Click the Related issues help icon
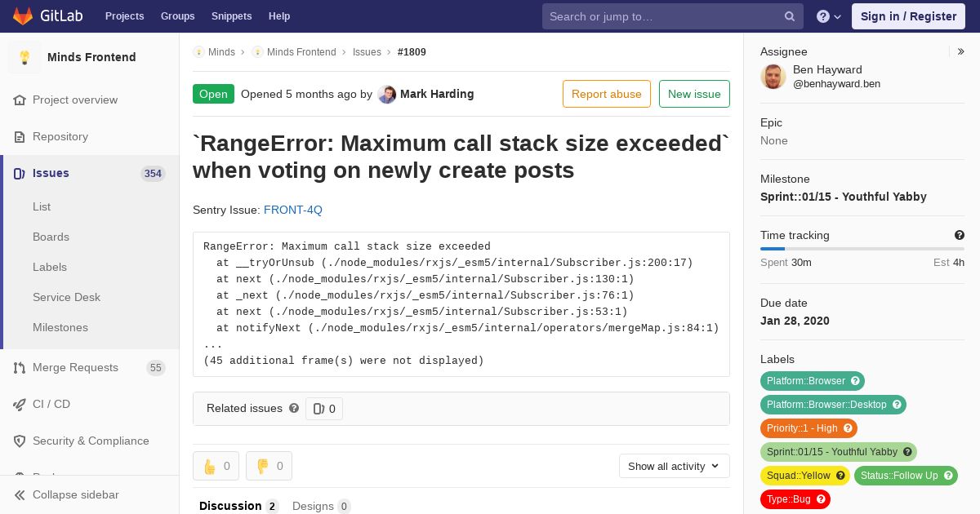The image size is (980, 514). pyautogui.click(x=294, y=408)
